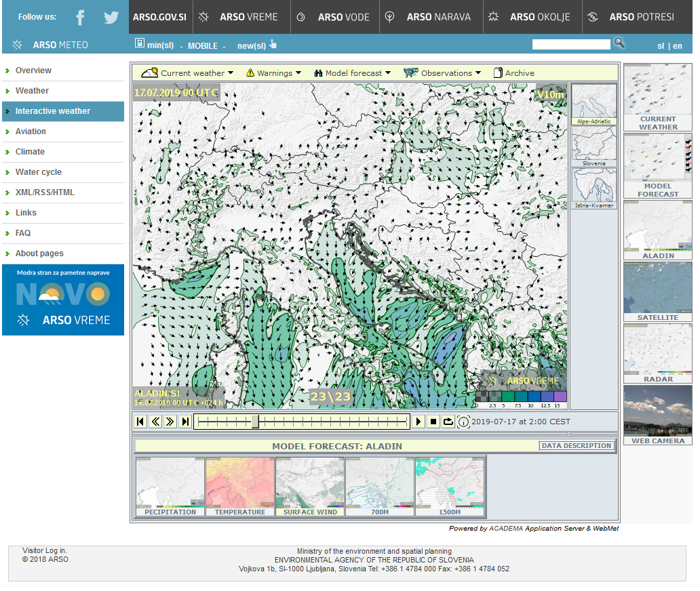
Task: Click the purple 15 m/s legend swatch
Action: tap(560, 396)
